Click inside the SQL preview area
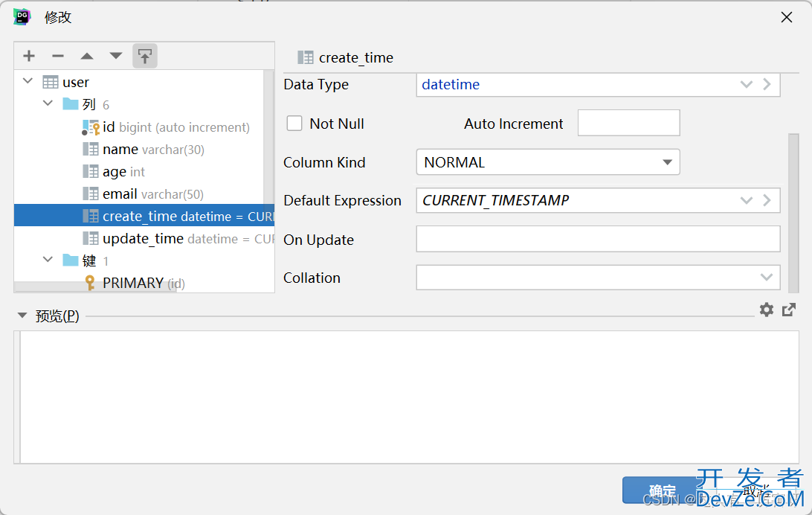The width and height of the screenshot is (812, 515). [409, 397]
